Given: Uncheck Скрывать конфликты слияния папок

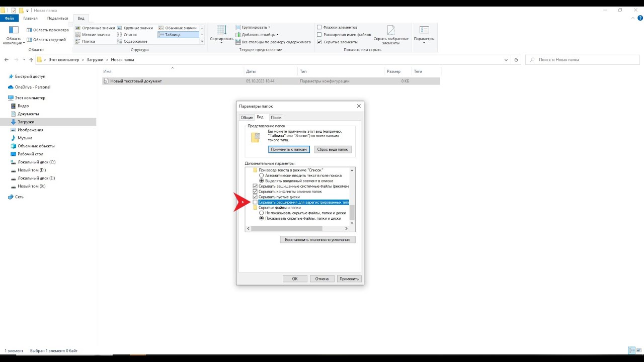Looking at the screenshot, I should (x=255, y=192).
